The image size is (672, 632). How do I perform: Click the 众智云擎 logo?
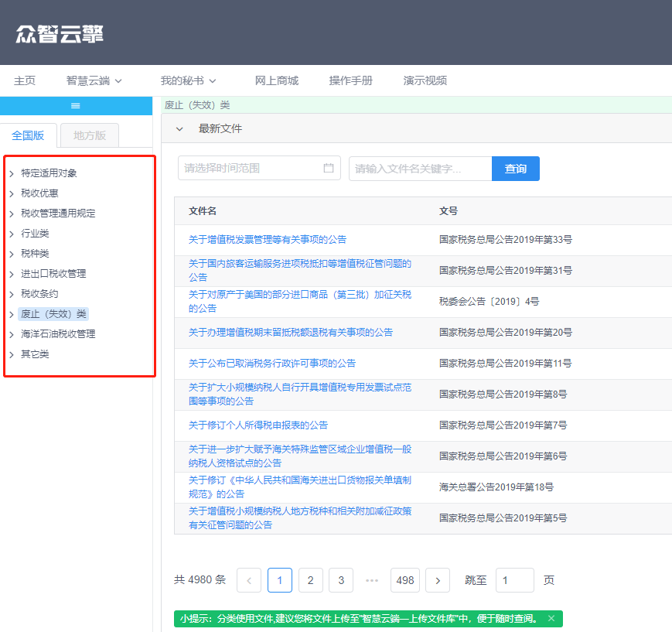(x=60, y=34)
